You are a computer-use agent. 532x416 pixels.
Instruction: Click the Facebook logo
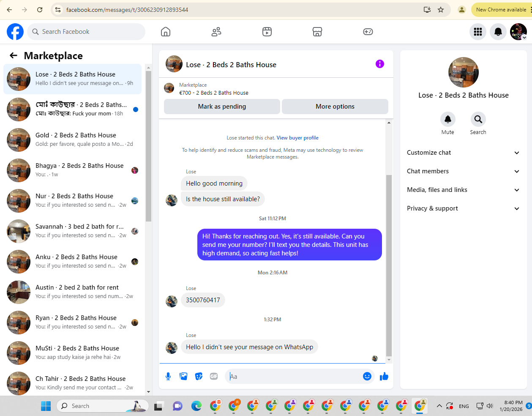15,32
